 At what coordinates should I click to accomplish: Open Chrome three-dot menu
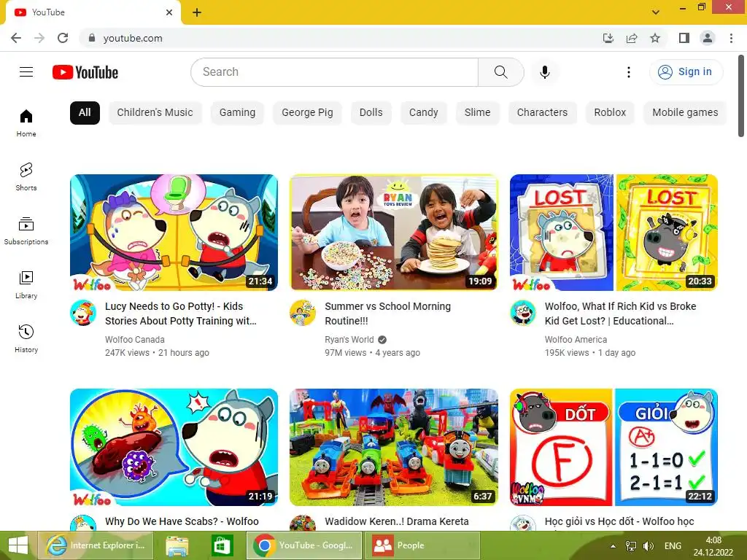click(731, 38)
